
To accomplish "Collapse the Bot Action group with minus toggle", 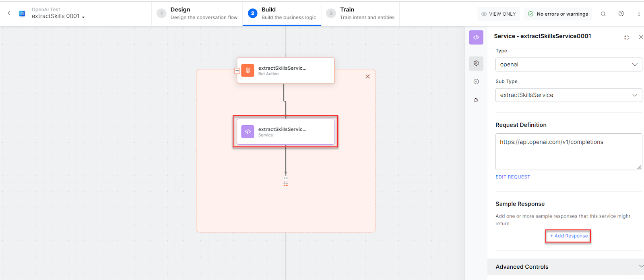I will coord(237,71).
